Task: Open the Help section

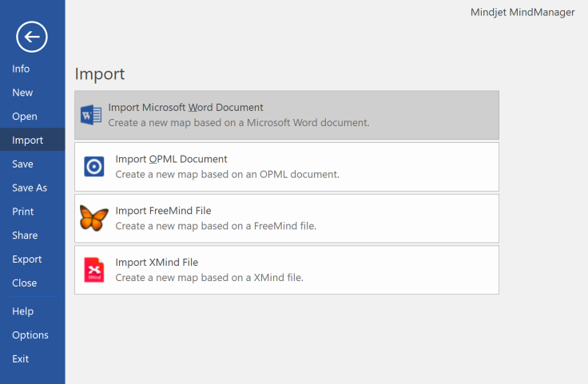Action: (22, 311)
